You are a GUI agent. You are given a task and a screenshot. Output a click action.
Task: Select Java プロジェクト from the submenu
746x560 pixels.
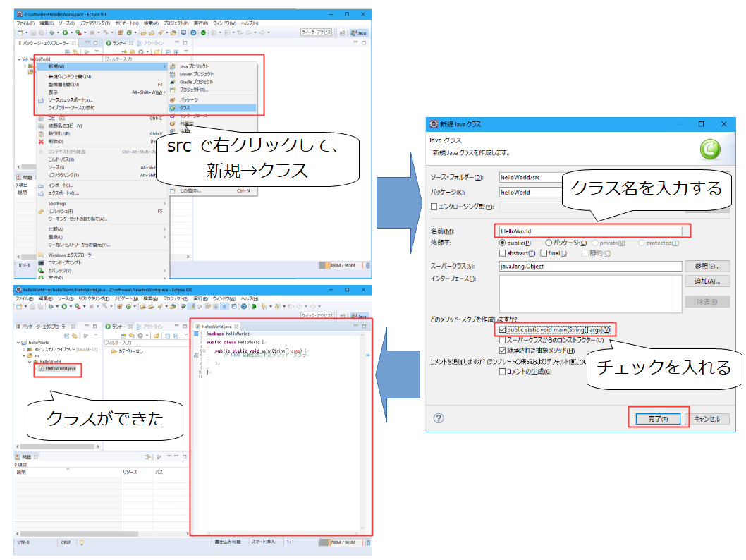(x=213, y=66)
